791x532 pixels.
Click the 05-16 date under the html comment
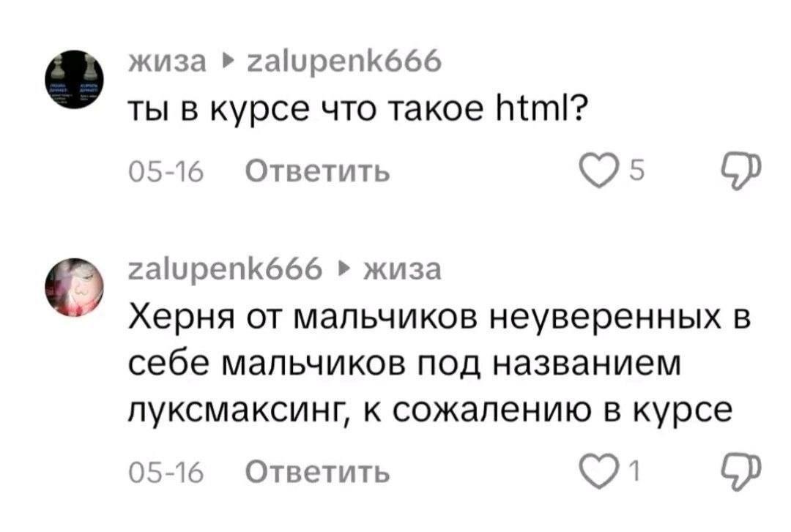click(x=166, y=171)
